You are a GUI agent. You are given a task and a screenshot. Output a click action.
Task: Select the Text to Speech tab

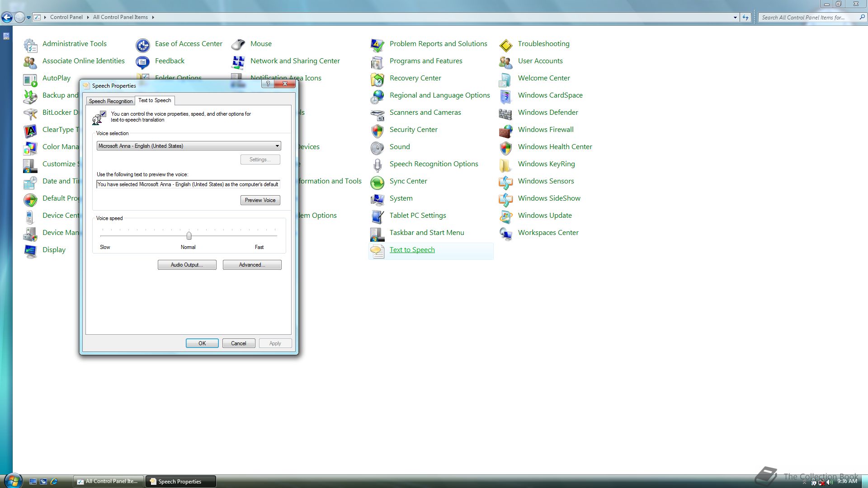[x=155, y=100]
